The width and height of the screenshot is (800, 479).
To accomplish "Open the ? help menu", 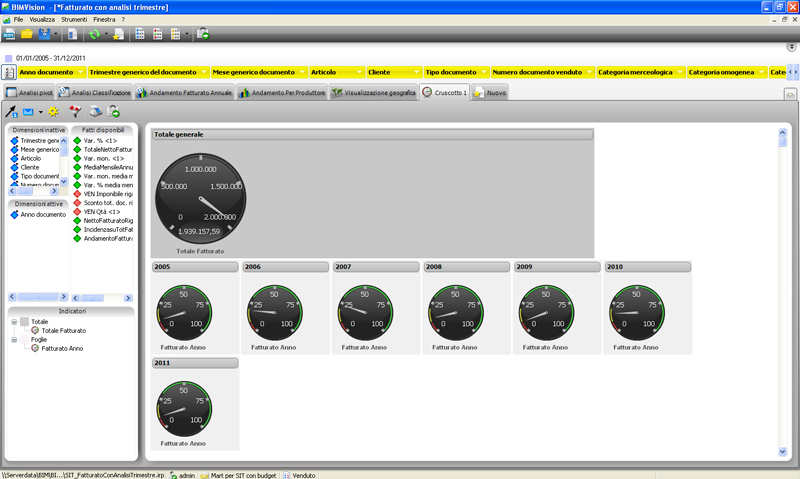I will 123,19.
